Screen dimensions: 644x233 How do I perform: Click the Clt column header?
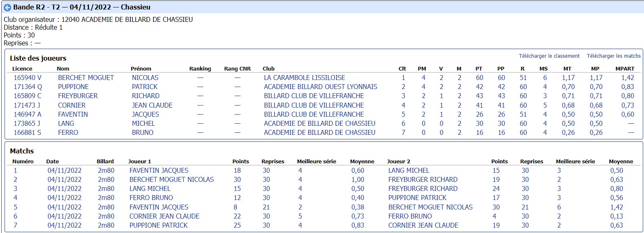click(x=402, y=68)
